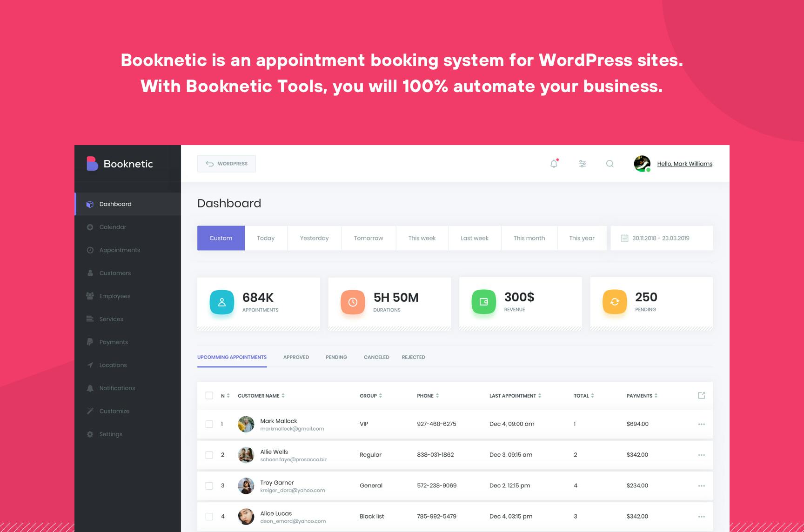Switch to the Rejected tab
The image size is (804, 532).
pos(414,357)
